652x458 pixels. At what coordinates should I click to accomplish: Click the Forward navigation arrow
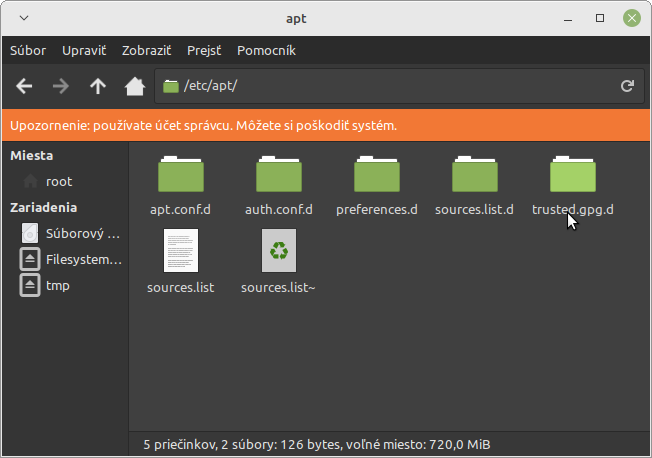click(x=61, y=86)
